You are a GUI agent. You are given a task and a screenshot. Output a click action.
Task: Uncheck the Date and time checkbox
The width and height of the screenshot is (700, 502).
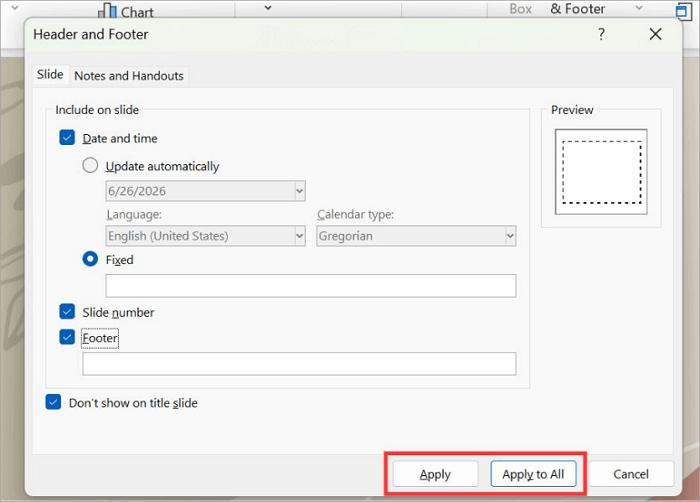[67, 138]
